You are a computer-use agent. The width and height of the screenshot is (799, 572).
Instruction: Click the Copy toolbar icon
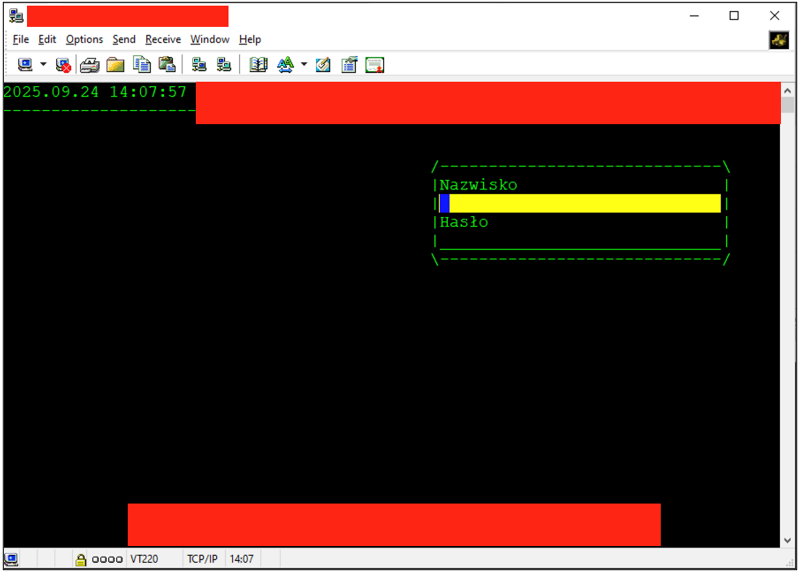point(142,65)
